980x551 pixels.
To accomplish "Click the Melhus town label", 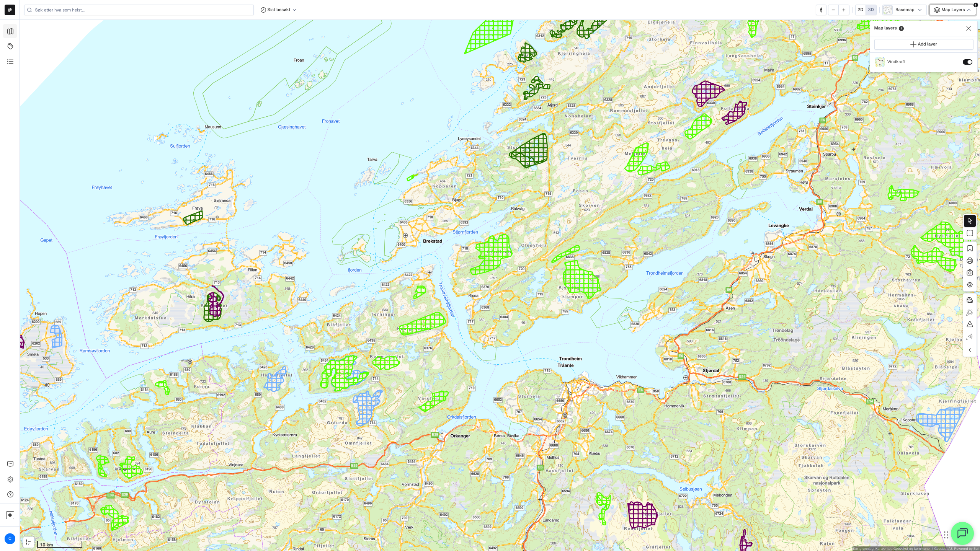I will [x=553, y=458].
